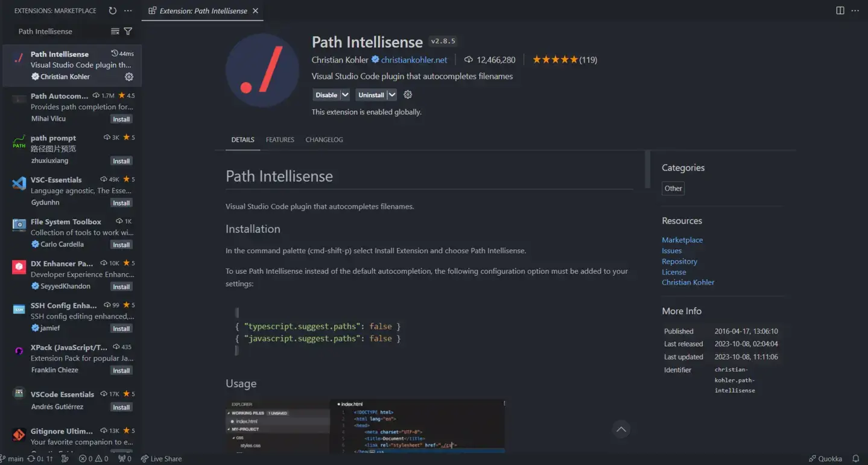Open manage gear for Path Intellisense in list
This screenshot has width=868, height=465.
pyautogui.click(x=128, y=77)
